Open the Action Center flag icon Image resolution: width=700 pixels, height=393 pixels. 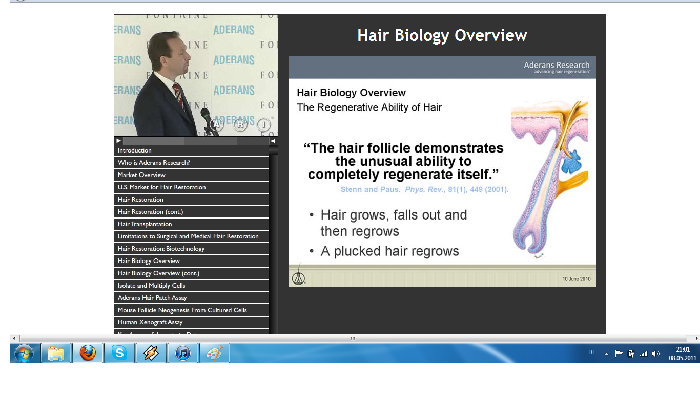click(x=618, y=354)
